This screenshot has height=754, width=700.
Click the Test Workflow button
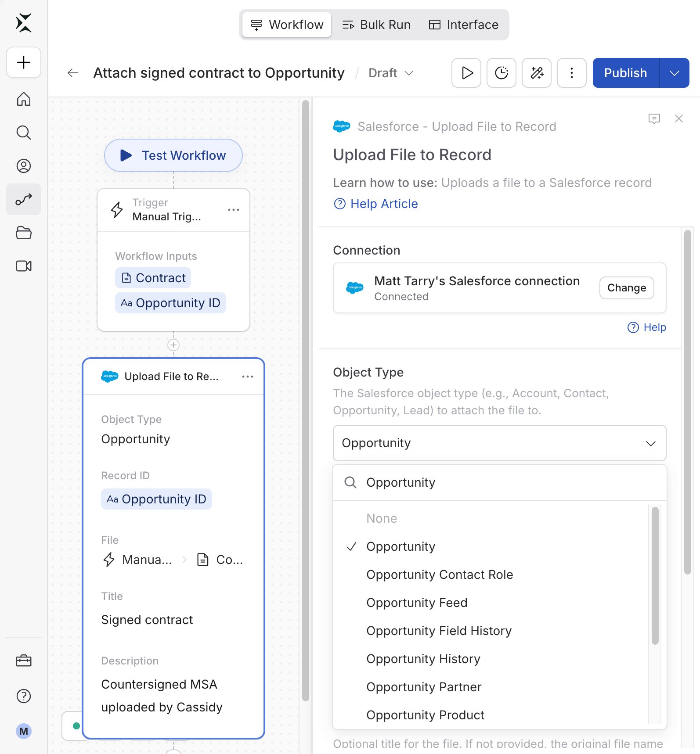pyautogui.click(x=173, y=155)
